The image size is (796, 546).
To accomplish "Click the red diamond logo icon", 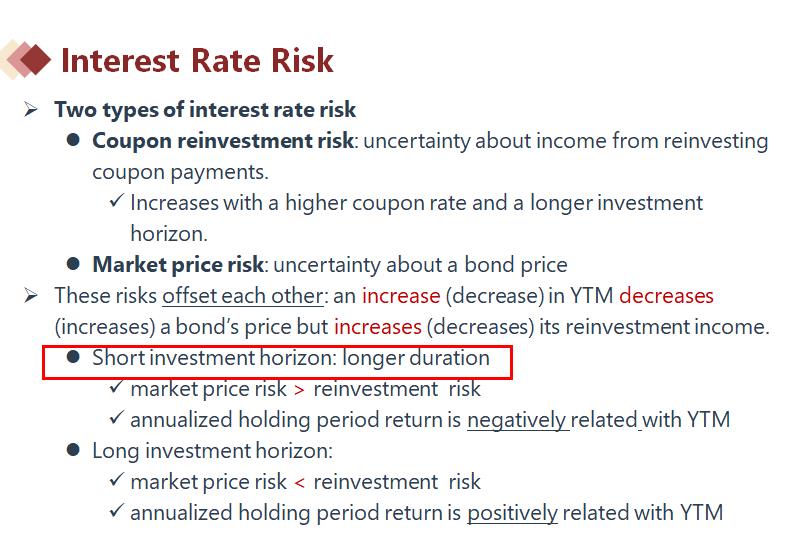I will 25,60.
